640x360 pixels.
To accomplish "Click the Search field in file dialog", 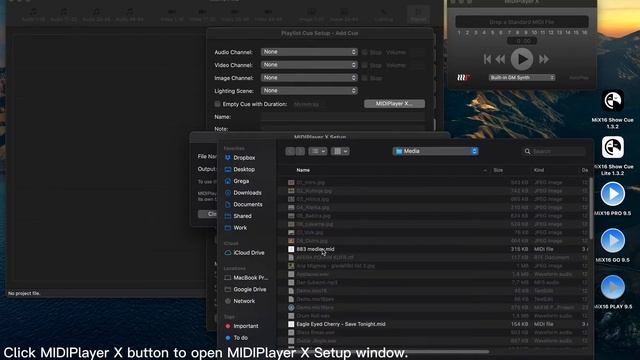I will [x=554, y=151].
